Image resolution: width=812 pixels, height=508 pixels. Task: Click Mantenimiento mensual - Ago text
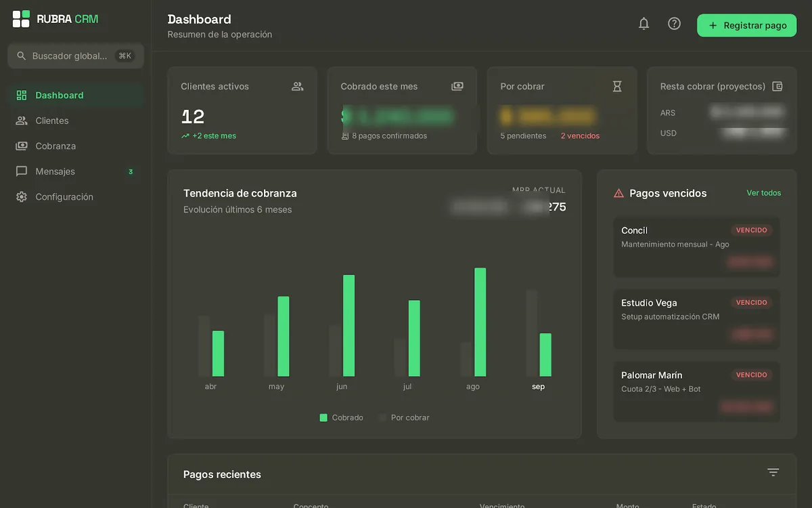(x=675, y=245)
